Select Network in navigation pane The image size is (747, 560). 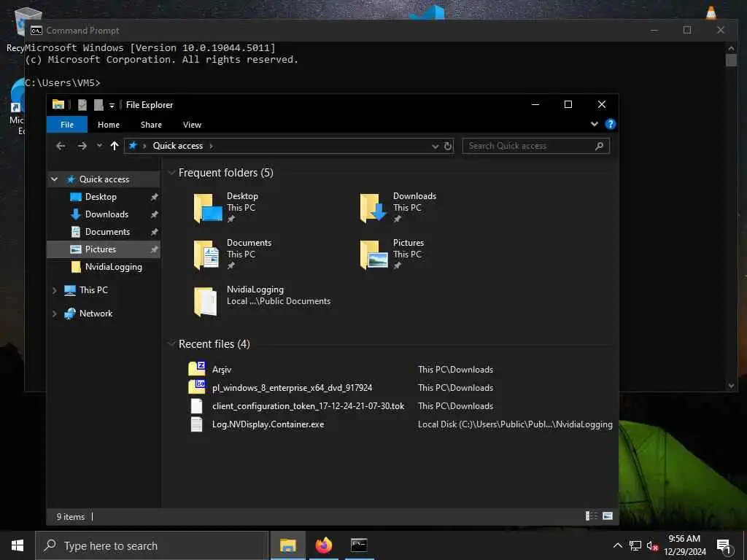coord(96,314)
